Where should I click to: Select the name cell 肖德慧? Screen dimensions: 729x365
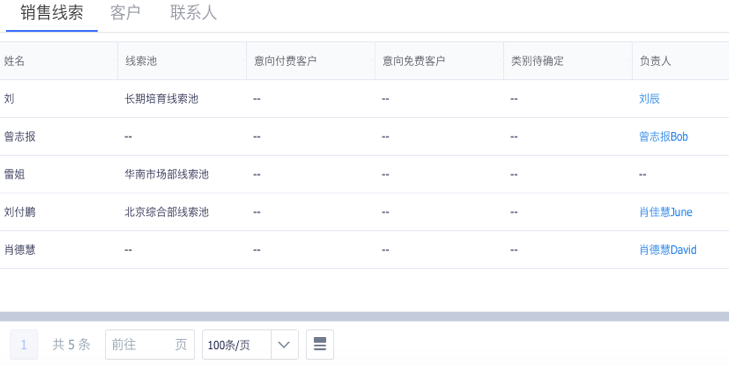20,250
